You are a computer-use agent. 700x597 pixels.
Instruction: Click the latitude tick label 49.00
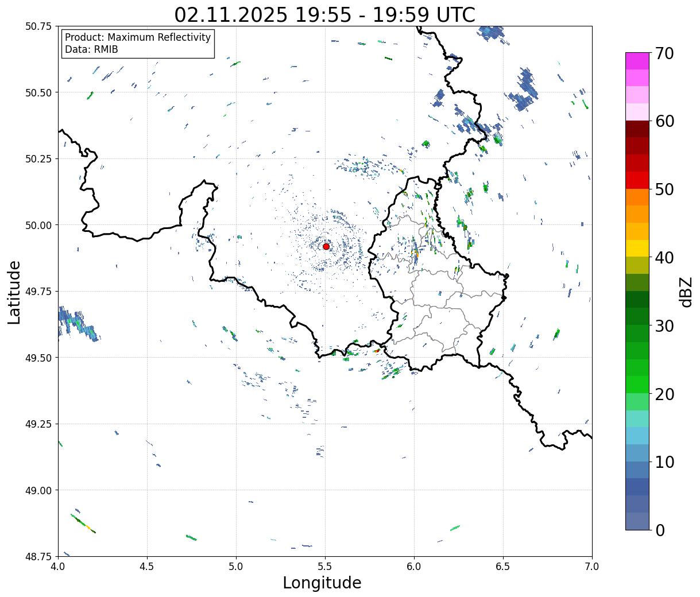(38, 490)
